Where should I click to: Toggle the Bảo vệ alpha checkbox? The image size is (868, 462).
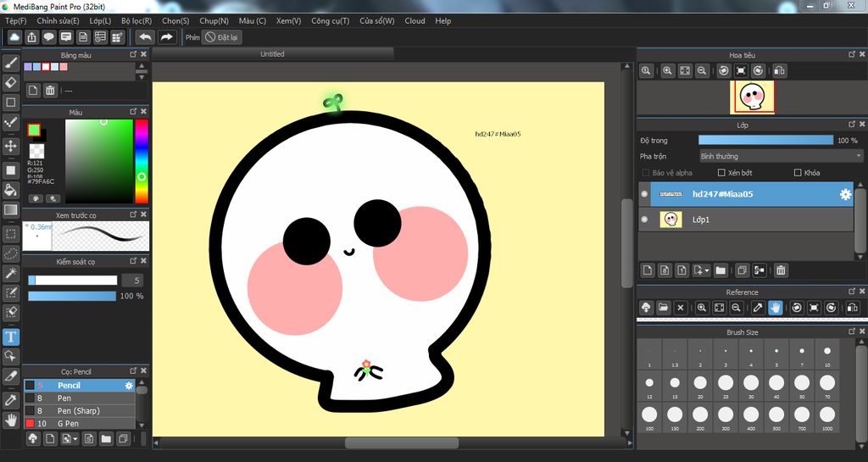point(645,173)
